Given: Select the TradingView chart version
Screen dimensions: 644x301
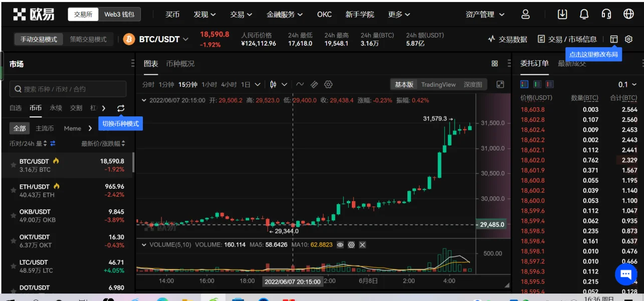Looking at the screenshot, I should (438, 84).
